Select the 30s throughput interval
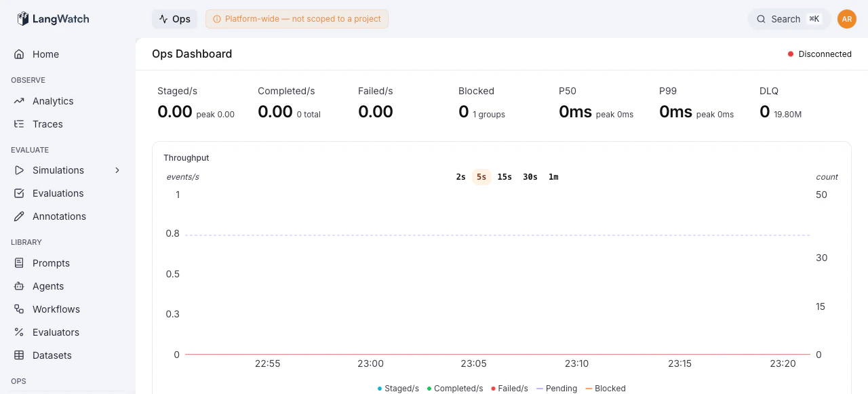Viewport: 868px width, 394px height. click(530, 177)
